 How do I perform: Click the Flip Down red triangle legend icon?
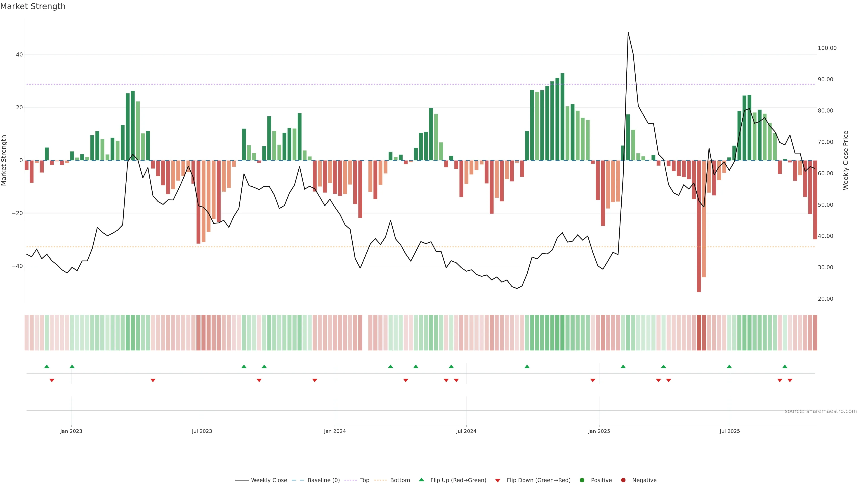[x=498, y=480]
